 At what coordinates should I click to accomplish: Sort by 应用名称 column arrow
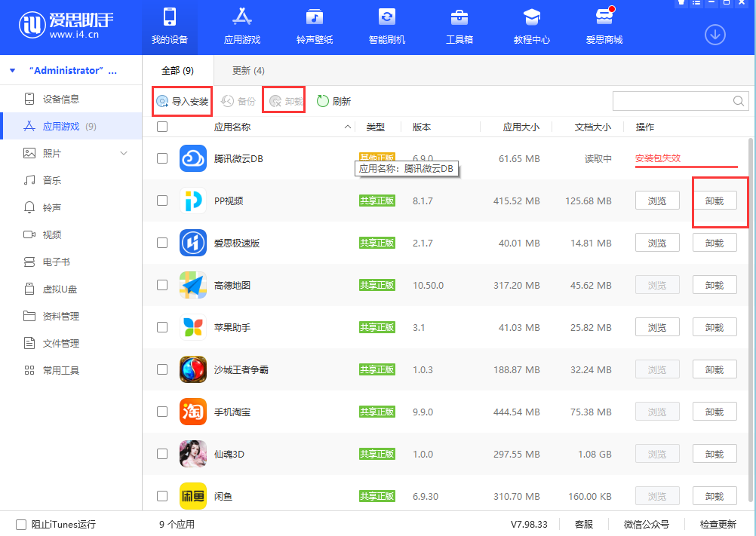348,127
